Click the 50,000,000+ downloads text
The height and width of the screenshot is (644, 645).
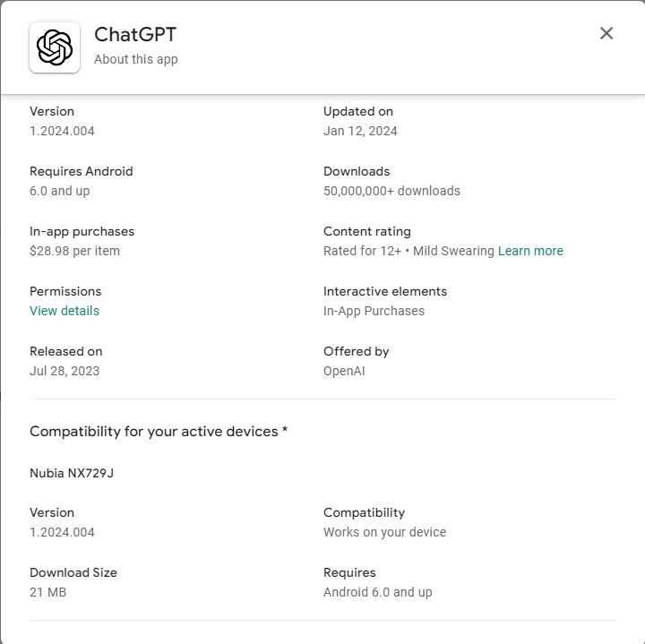(x=391, y=191)
